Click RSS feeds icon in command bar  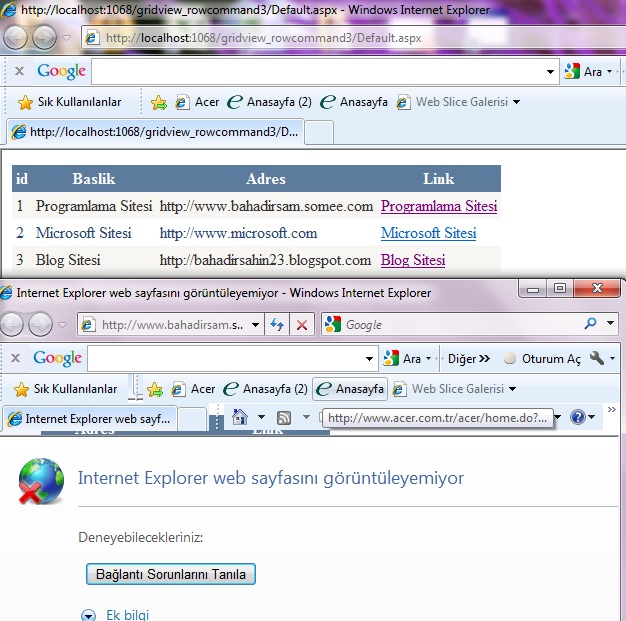284,418
